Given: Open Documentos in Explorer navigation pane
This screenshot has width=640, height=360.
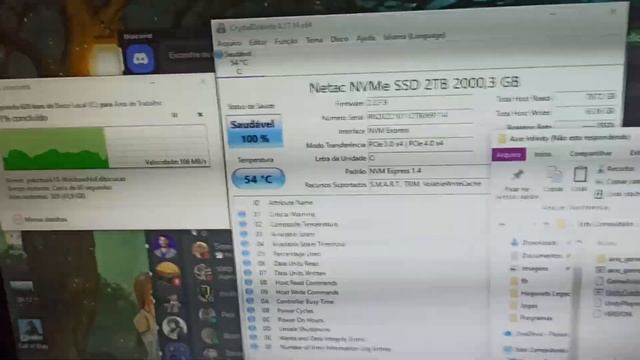Looking at the screenshot, I should click(x=537, y=256).
